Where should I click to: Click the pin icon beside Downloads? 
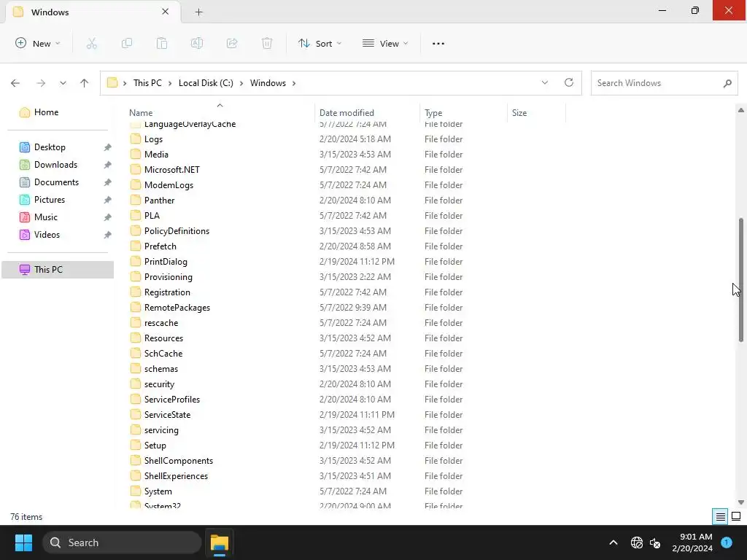(108, 165)
